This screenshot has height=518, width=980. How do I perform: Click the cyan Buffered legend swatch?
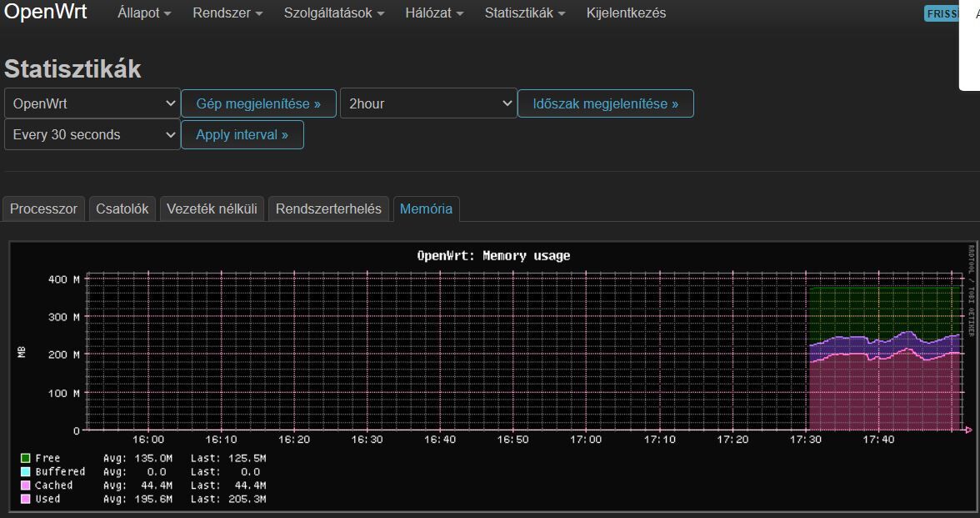pos(26,472)
